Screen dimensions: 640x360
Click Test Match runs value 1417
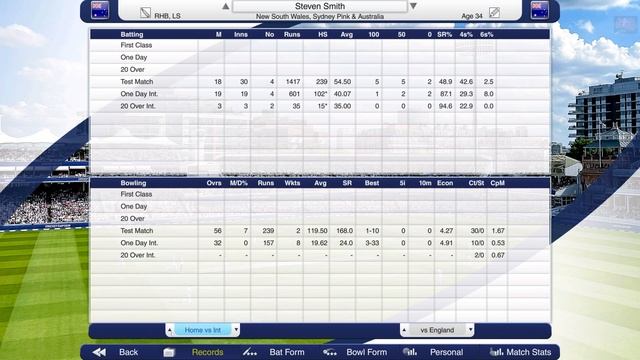click(x=293, y=82)
